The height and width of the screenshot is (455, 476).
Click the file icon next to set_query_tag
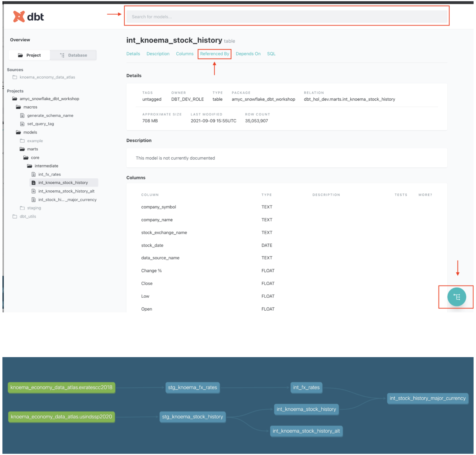[22, 124]
